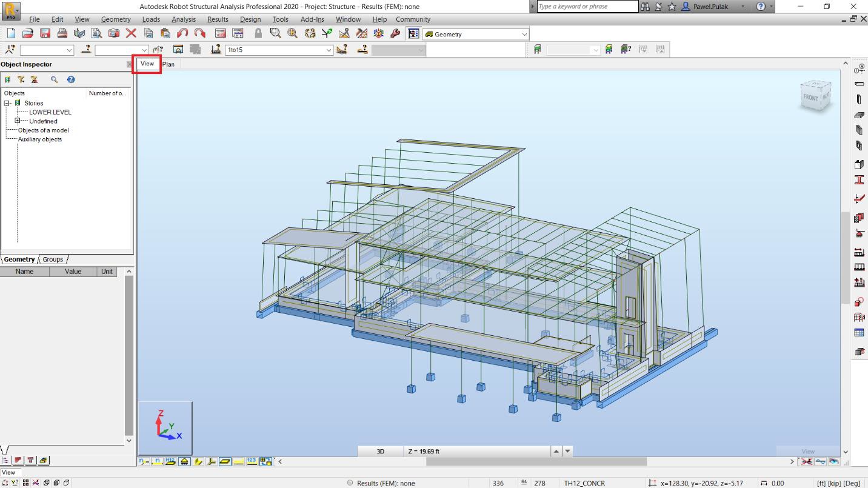Open the Geometry menu
This screenshot has width=868, height=488.
(x=116, y=19)
